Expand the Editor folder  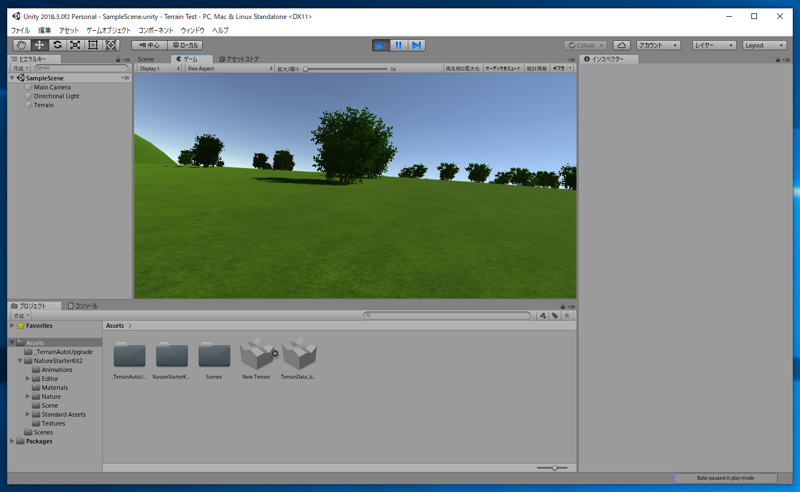pyautogui.click(x=28, y=378)
